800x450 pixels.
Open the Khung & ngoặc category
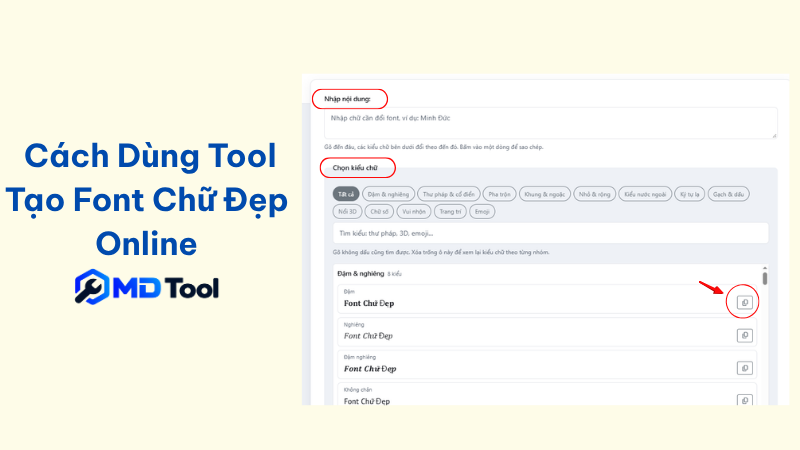(544, 194)
